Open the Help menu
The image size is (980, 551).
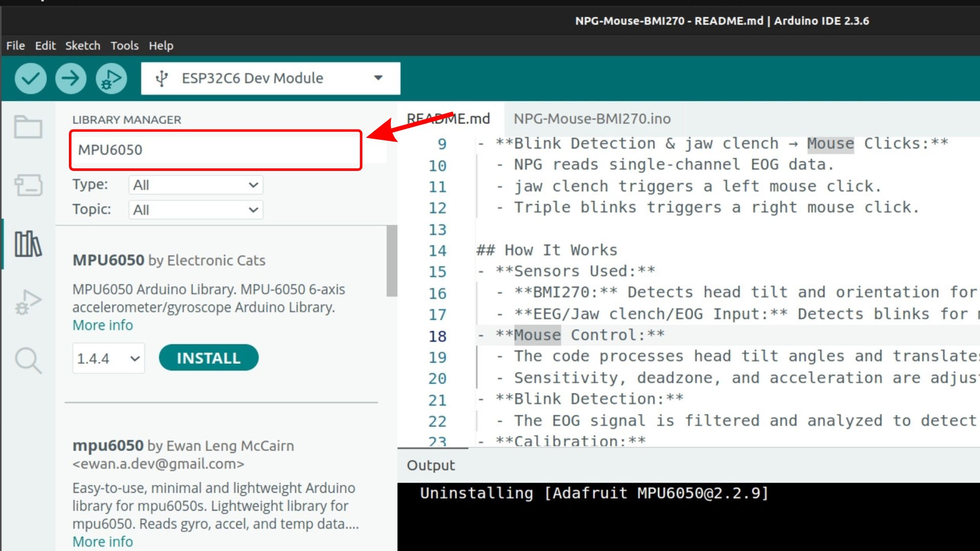click(x=161, y=45)
